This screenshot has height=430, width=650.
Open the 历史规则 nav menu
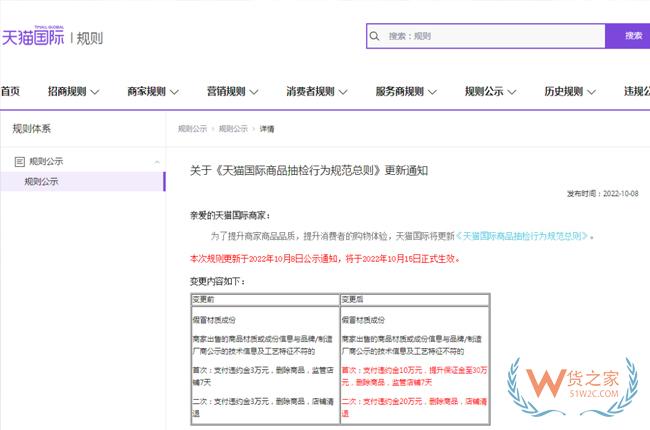coord(563,91)
